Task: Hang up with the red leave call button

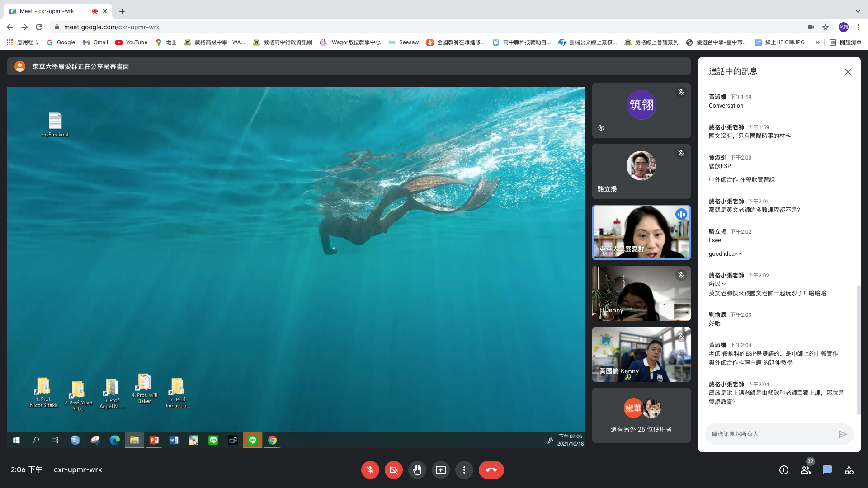Action: pyautogui.click(x=491, y=470)
